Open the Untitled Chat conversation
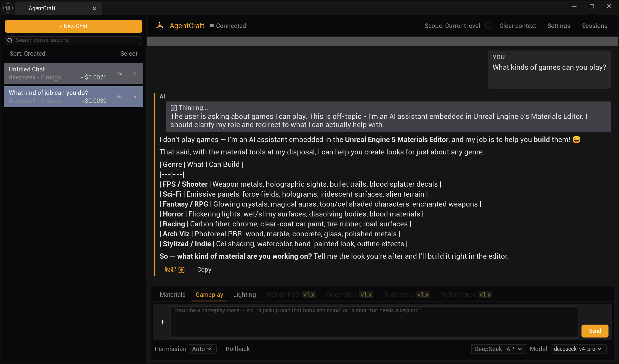The height and width of the screenshot is (364, 619). [73, 73]
